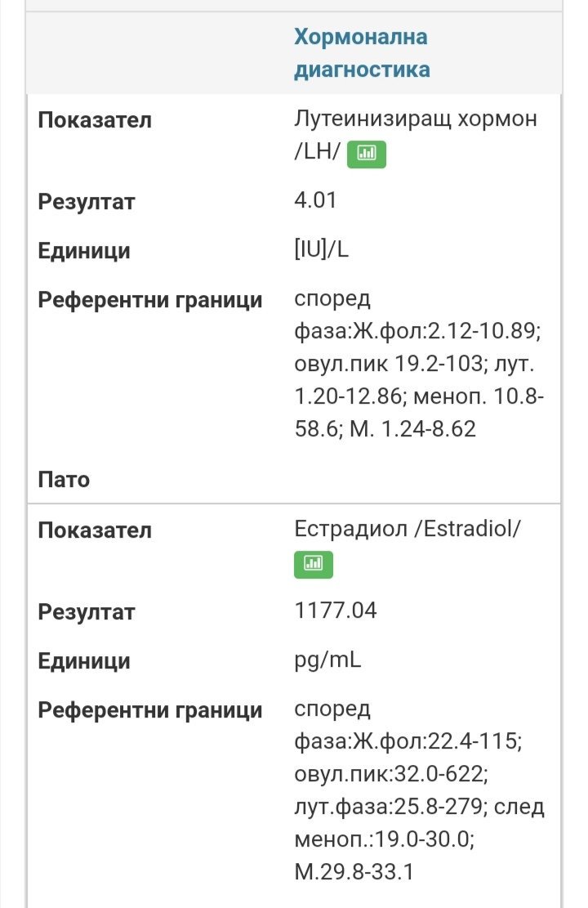Select the Estradiol result value 1177.04
588x908 pixels.
click(x=336, y=611)
